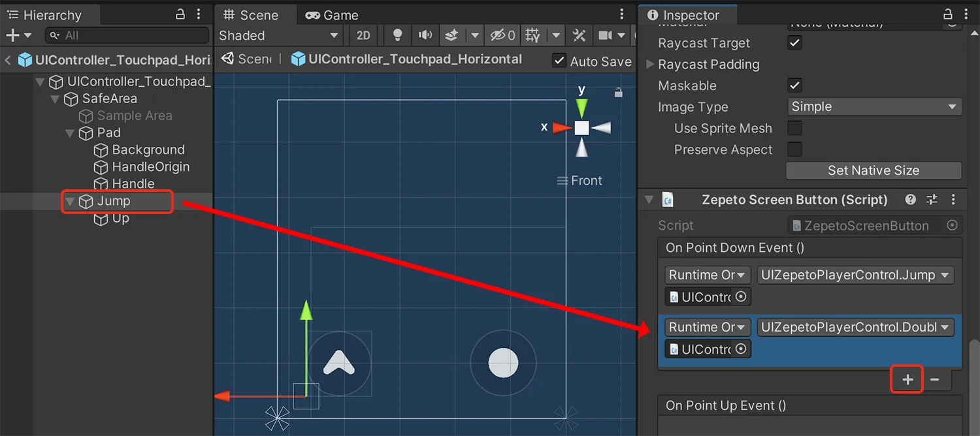Open the Image Type Simple dropdown
Screen dimensions: 980x436
[x=874, y=106]
